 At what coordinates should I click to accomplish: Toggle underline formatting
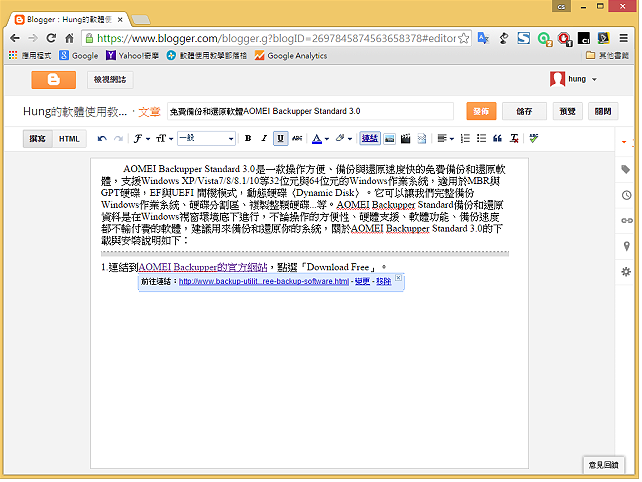[280, 138]
